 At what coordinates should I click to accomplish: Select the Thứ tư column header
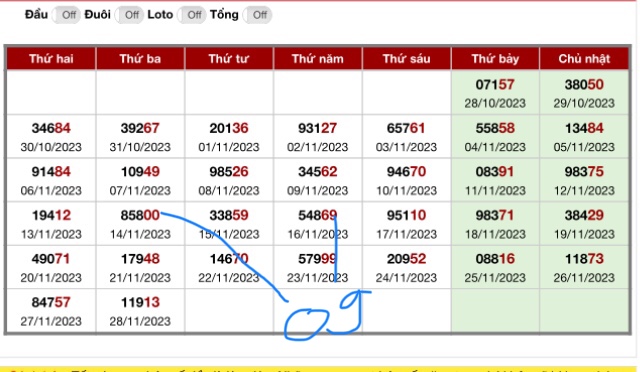coord(229,59)
